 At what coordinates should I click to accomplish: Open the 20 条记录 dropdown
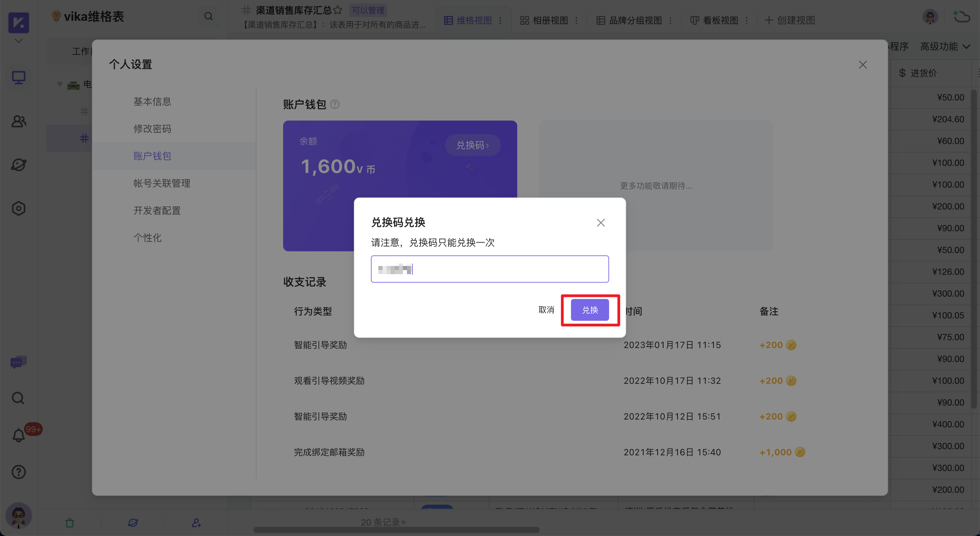[382, 522]
